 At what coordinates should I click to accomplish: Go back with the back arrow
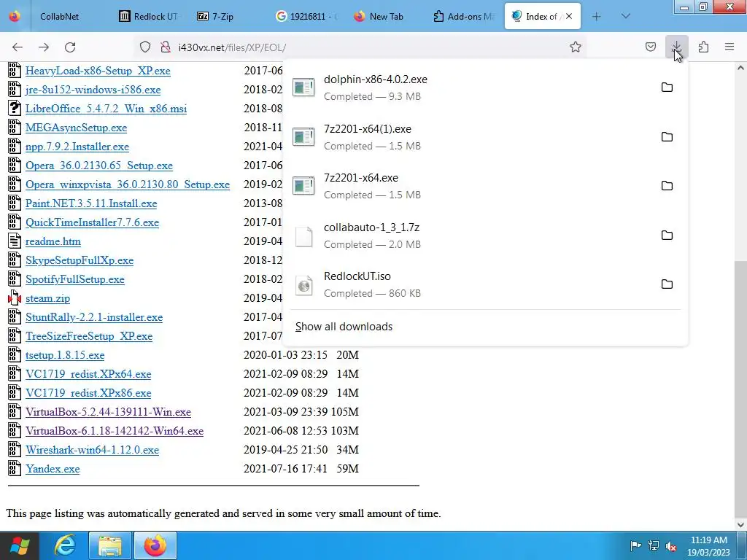click(x=18, y=47)
